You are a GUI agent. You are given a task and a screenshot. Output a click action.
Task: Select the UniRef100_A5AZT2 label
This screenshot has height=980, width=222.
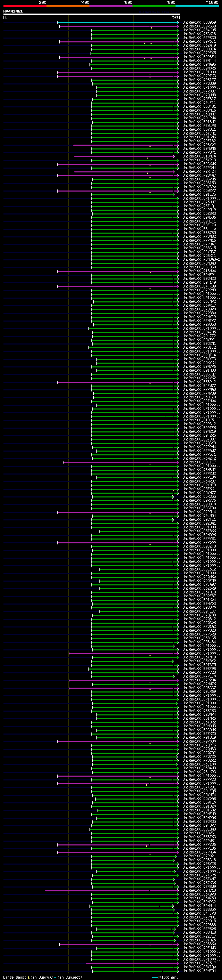199,459
